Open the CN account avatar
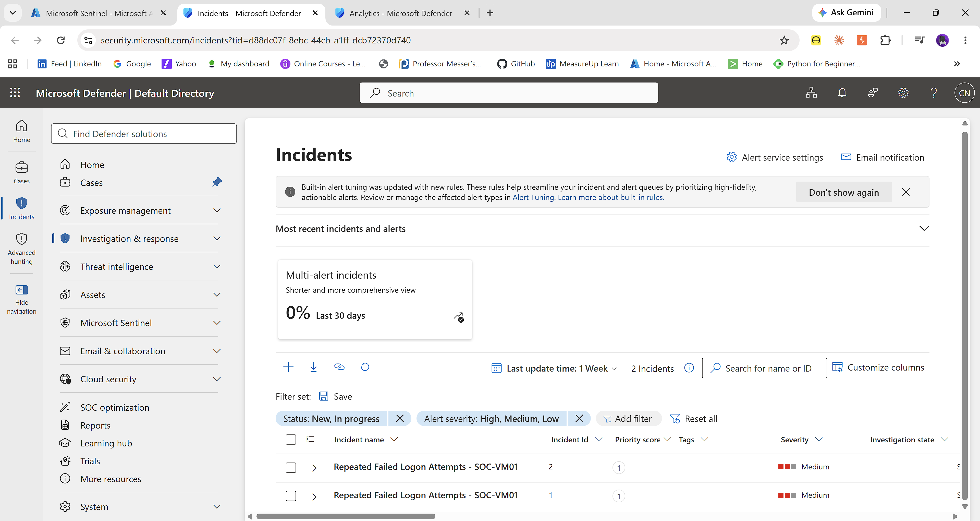 click(x=964, y=93)
